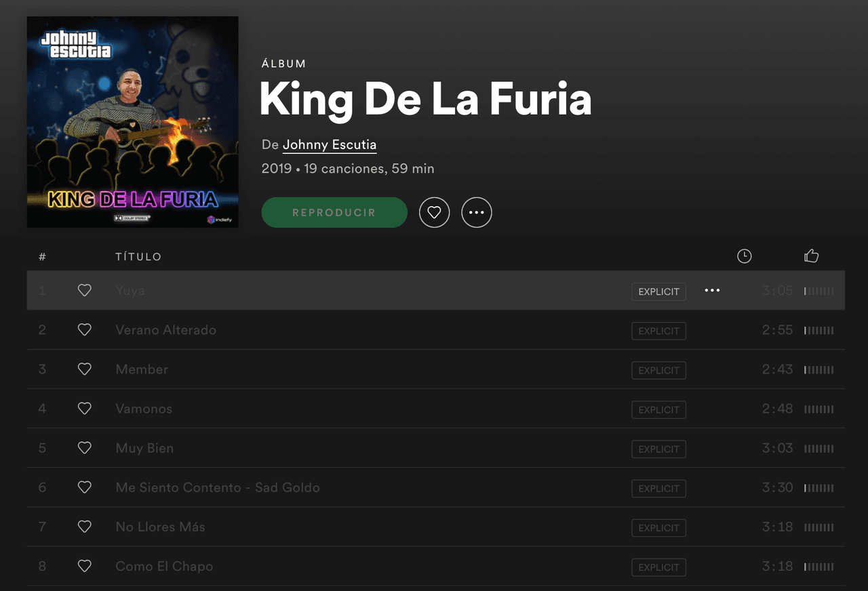
Task: Save album with heart icon beside Reproducir
Action: (x=435, y=213)
